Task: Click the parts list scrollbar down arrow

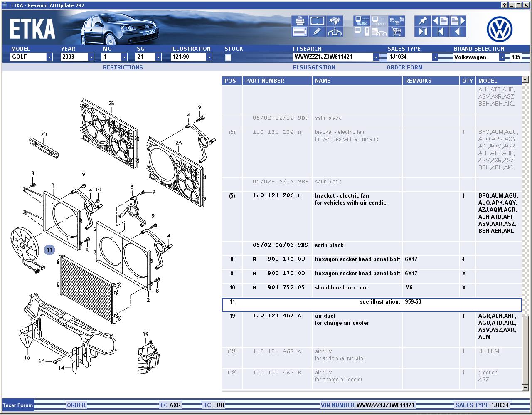Action: coord(525,388)
